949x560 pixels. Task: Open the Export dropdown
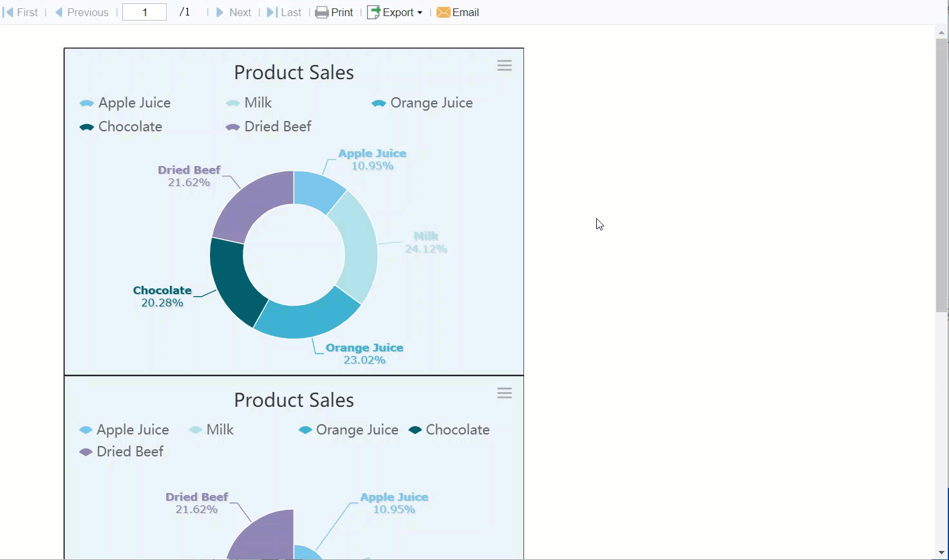[x=395, y=12]
